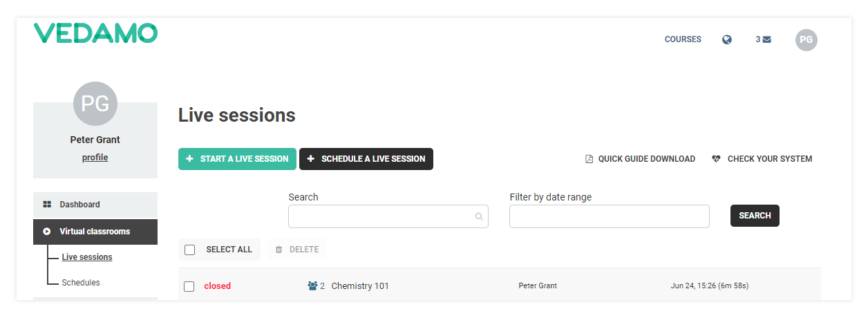Viewport: 868px width, 318px height.
Task: Open Courses in the top navigation
Action: point(683,39)
